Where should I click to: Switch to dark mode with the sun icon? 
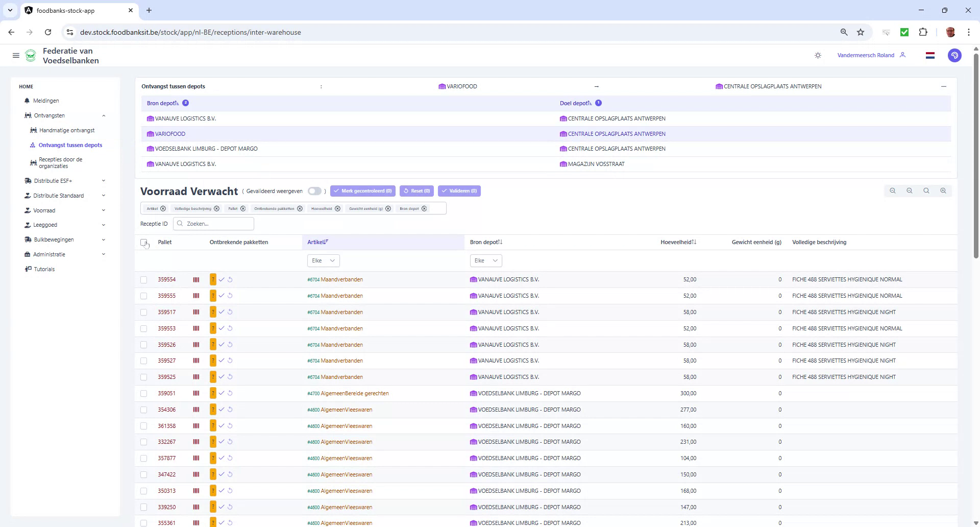point(818,55)
